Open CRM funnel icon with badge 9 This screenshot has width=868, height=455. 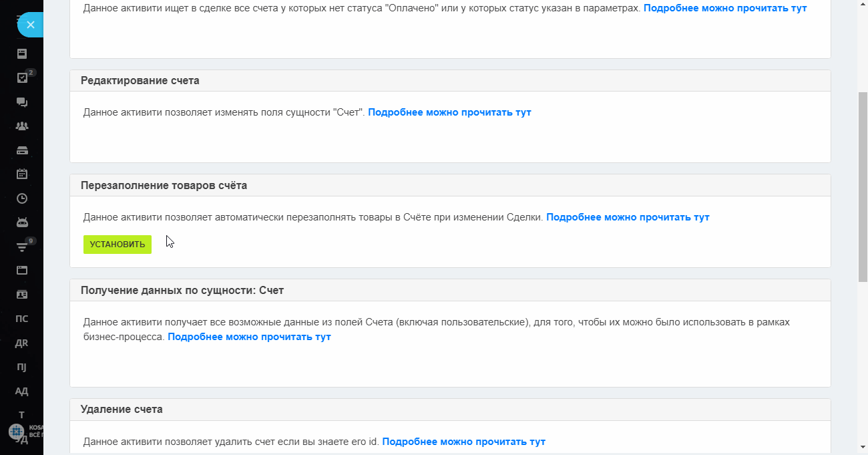click(x=22, y=247)
